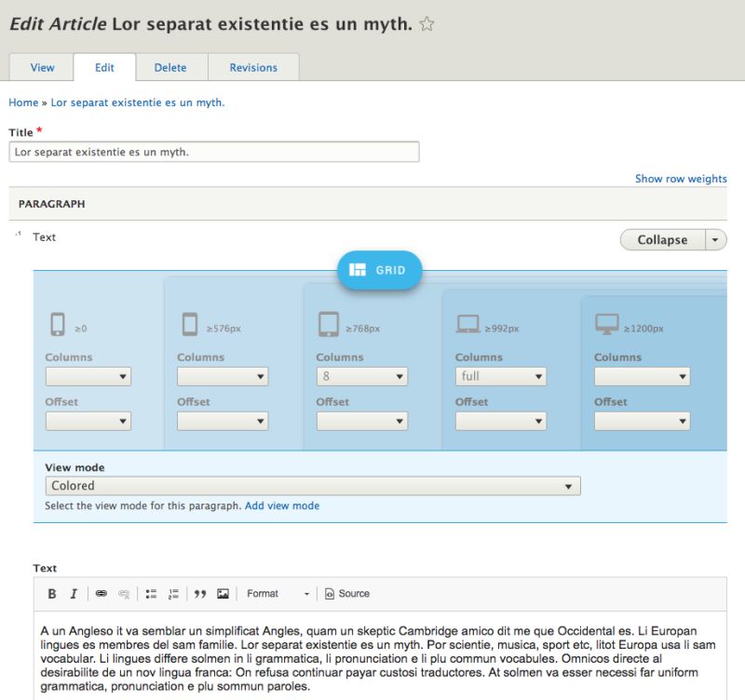Insert a numbered list in the editor
Screen dimensions: 745x700
[173, 594]
